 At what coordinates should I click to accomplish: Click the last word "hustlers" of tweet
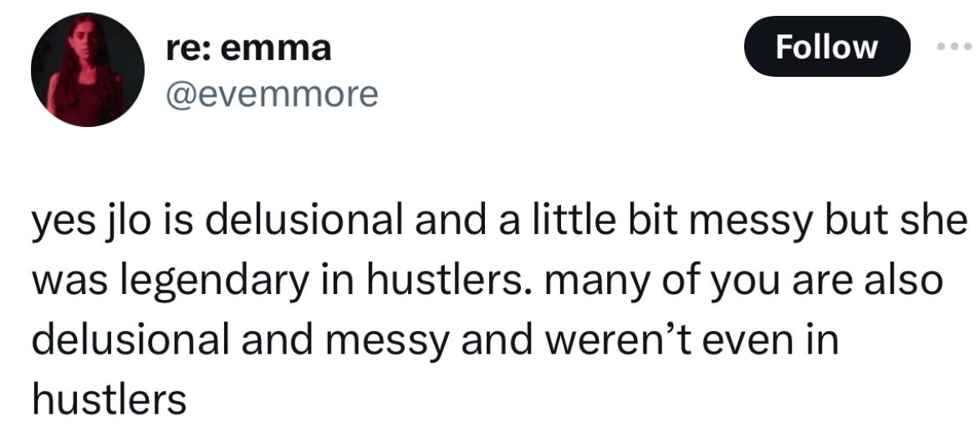[x=110, y=399]
